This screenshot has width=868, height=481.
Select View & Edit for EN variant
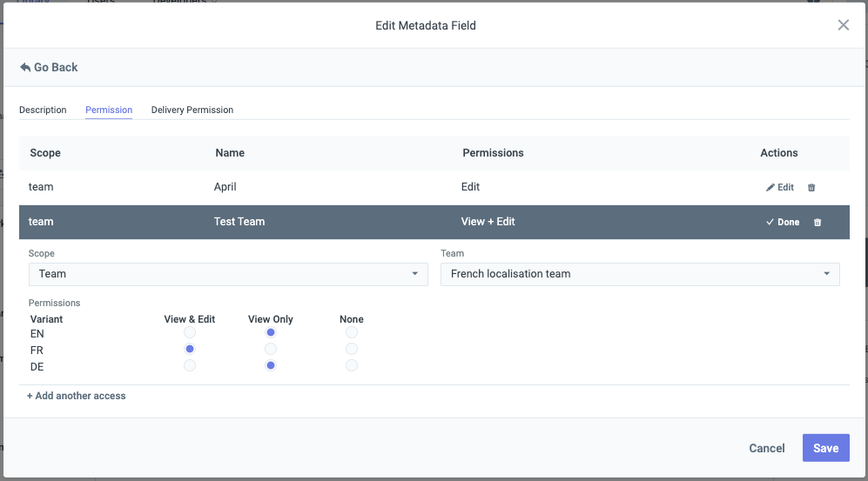[190, 332]
